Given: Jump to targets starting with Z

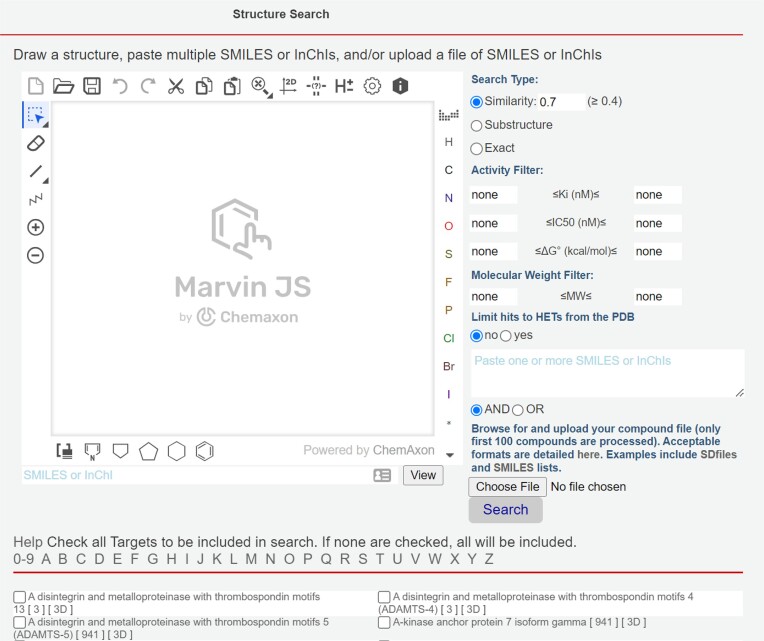Looking at the screenshot, I should (x=489, y=559).
